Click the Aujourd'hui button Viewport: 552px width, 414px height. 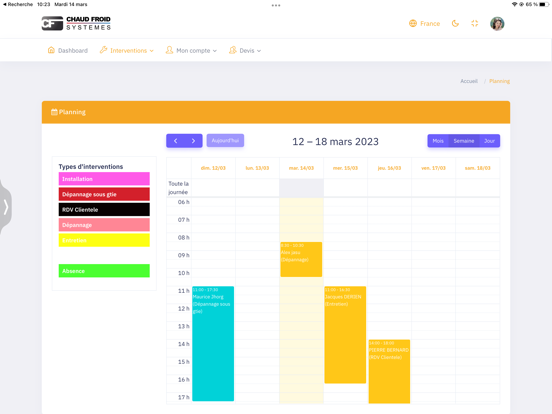pyautogui.click(x=225, y=140)
